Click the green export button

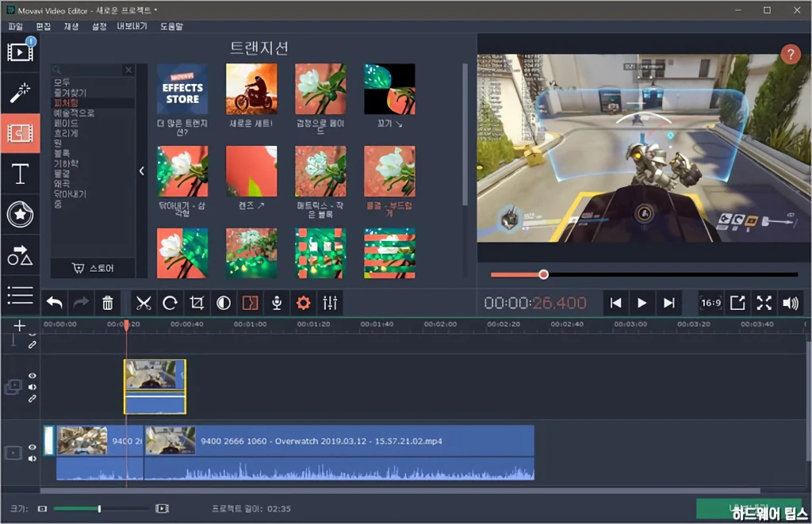(x=750, y=509)
